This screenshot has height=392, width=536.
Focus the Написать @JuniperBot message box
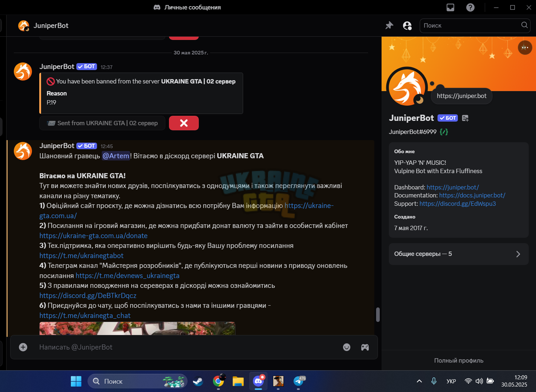(x=187, y=347)
